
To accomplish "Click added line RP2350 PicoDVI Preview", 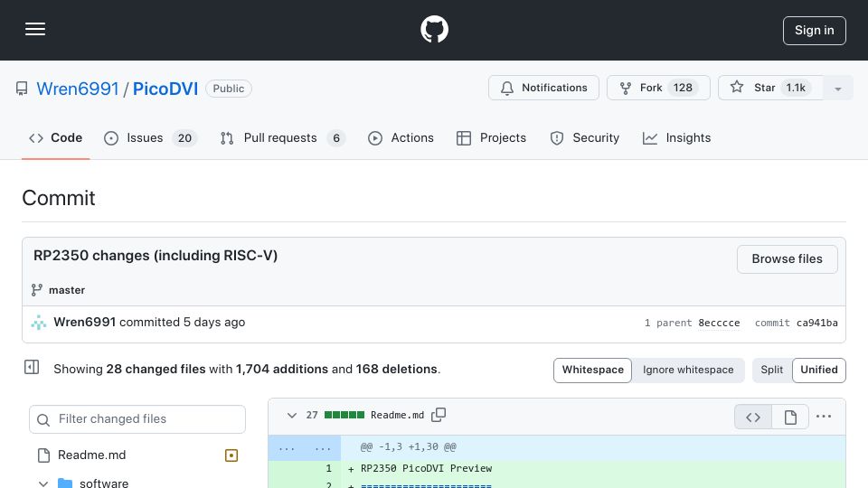I will (x=426, y=468).
